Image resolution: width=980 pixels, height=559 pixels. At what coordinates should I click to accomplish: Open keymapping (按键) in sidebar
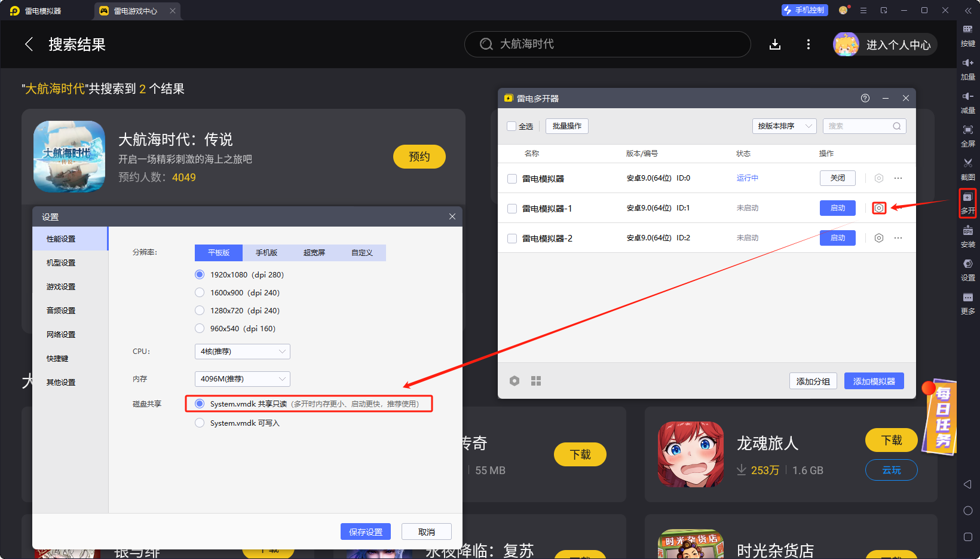click(x=967, y=35)
